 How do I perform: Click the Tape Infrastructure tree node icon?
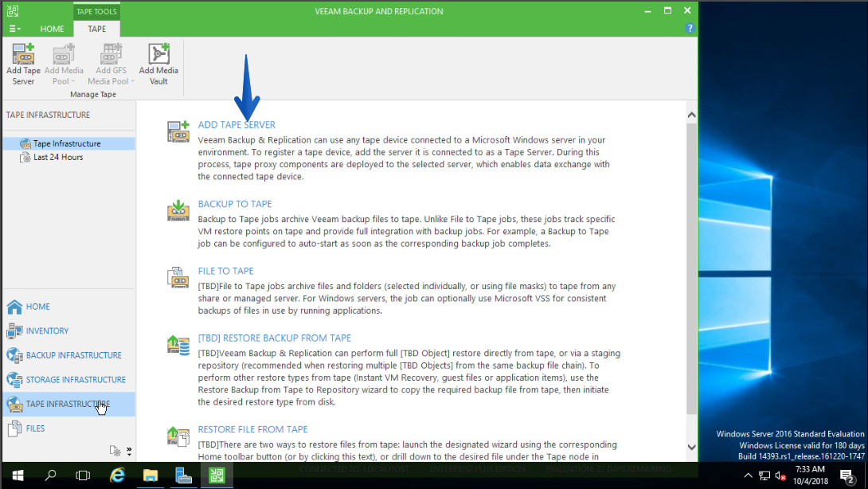pos(25,143)
